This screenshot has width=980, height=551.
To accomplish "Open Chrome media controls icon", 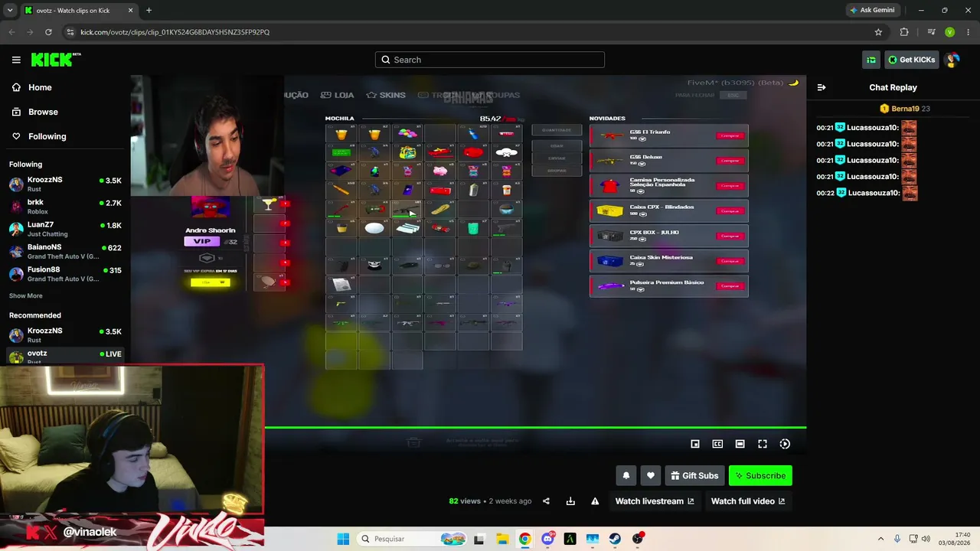I will tap(931, 32).
